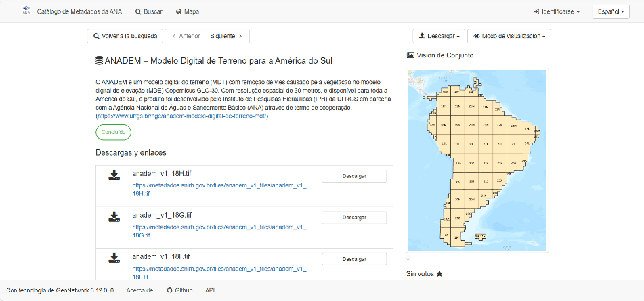644x301 pixels.
Task: Click download icon beside anadem_v1_18F.tif
Action: pos(114,258)
